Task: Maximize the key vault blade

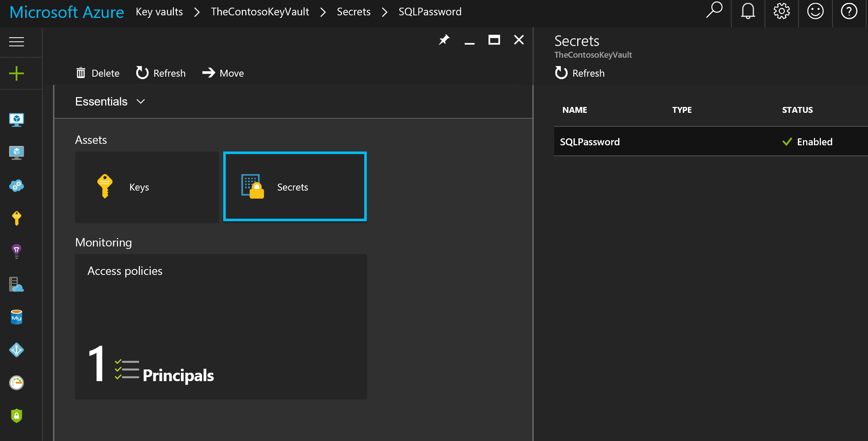Action: click(x=494, y=40)
